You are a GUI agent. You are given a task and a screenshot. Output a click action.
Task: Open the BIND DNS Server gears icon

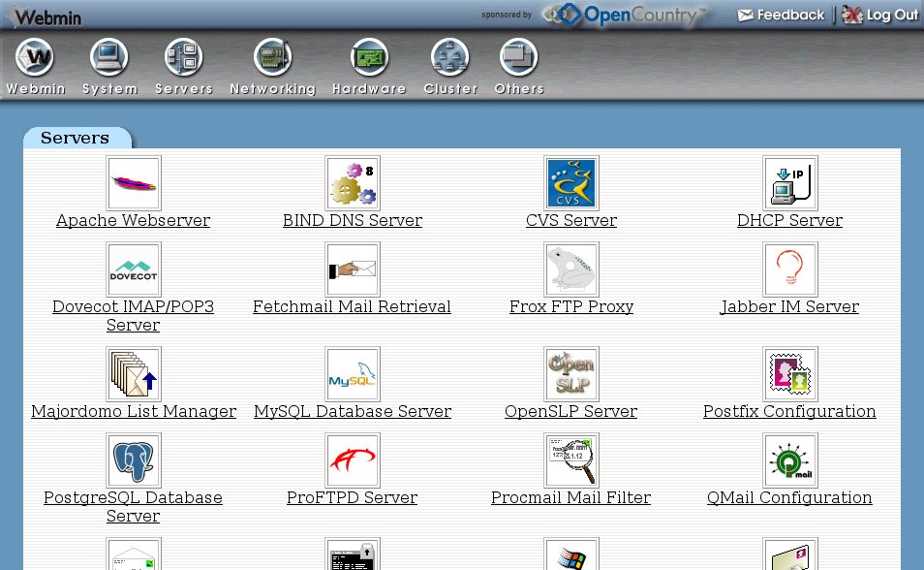pyautogui.click(x=353, y=183)
